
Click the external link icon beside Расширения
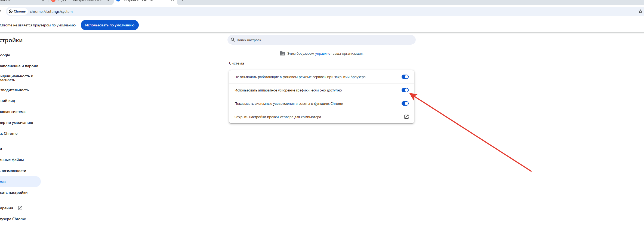[x=20, y=208]
